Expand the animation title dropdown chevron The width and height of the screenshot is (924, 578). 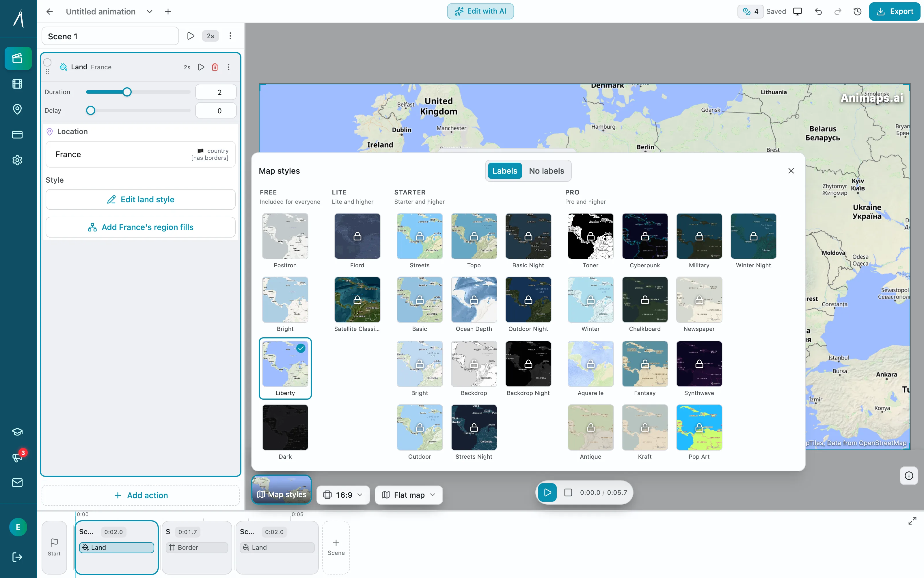(150, 12)
